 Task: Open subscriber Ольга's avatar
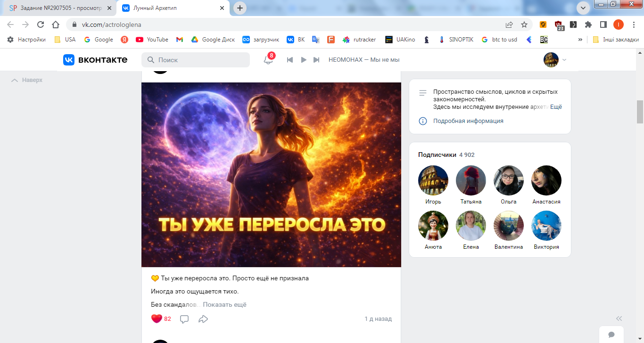click(509, 180)
